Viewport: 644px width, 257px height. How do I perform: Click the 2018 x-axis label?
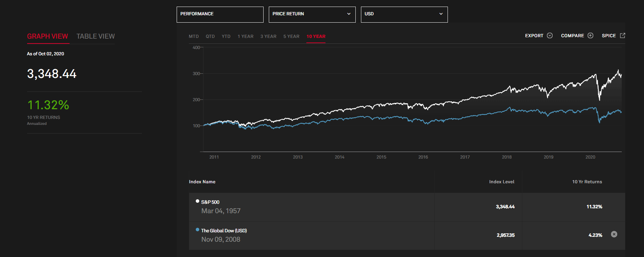[507, 157]
